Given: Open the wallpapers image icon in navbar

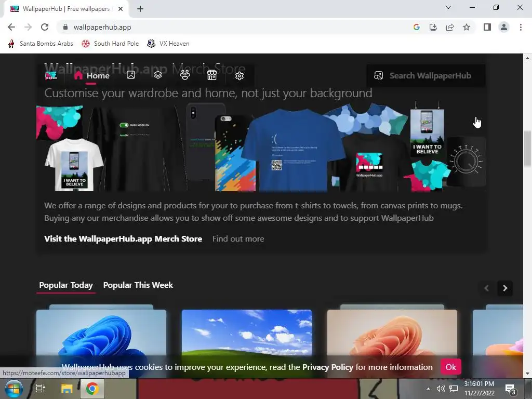Looking at the screenshot, I should 130,75.
